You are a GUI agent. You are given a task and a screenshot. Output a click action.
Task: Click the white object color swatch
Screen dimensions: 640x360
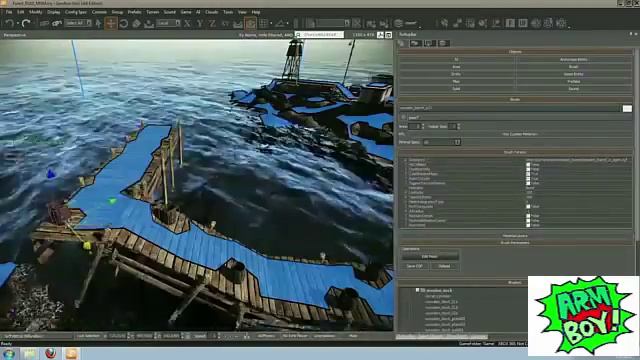click(627, 108)
